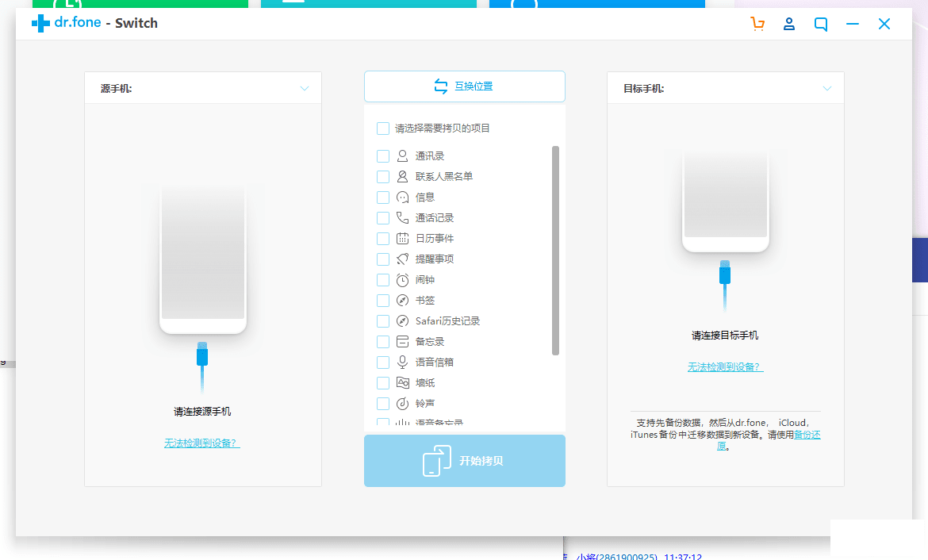Viewport: 928px width, 560px height.
Task: Click the compass icon beside 书签
Action: [x=402, y=300]
